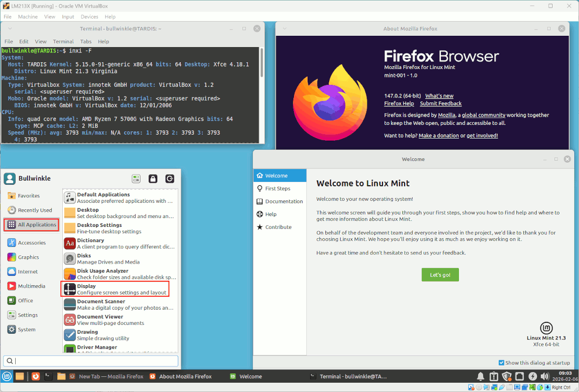Open Driver Manager from the menu
This screenshot has height=392, width=579.
tap(121, 348)
